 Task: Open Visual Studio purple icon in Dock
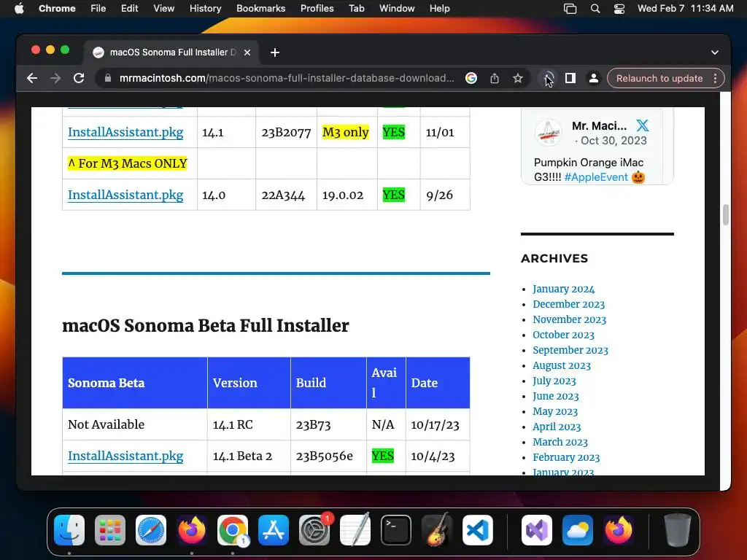tap(537, 530)
